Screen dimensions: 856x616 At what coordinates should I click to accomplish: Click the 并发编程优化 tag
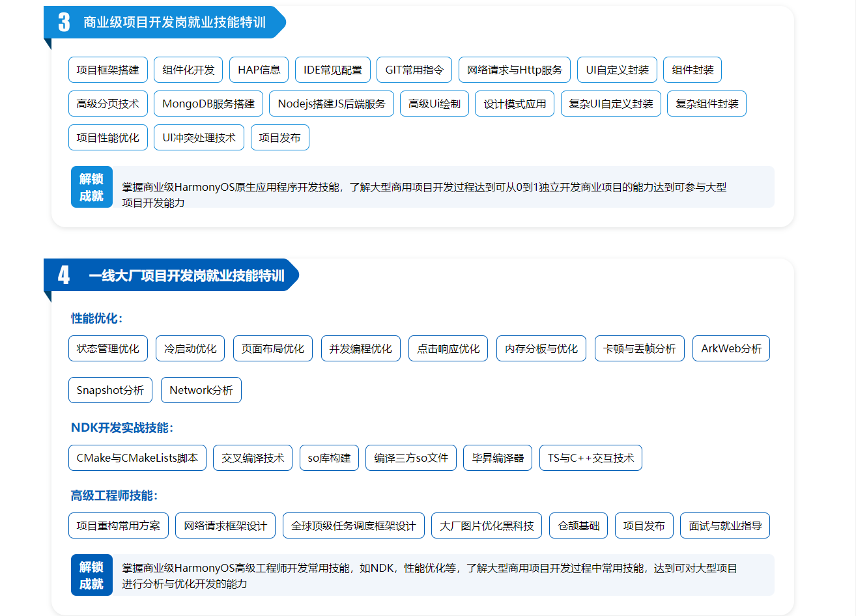(x=360, y=348)
